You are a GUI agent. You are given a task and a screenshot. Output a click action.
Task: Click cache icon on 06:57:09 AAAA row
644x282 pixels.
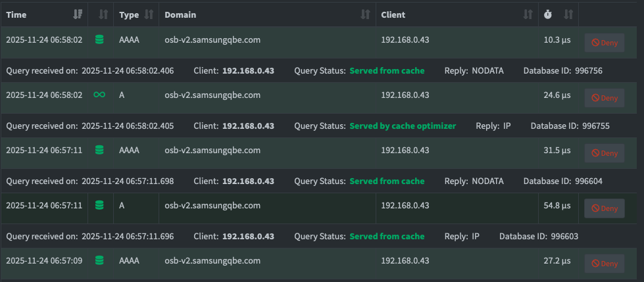pos(99,261)
